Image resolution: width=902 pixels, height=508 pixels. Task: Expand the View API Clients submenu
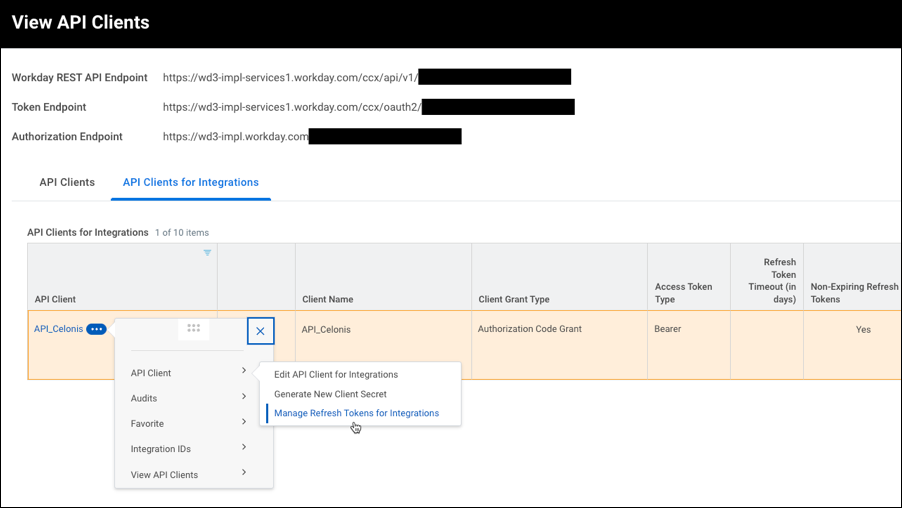[188, 475]
